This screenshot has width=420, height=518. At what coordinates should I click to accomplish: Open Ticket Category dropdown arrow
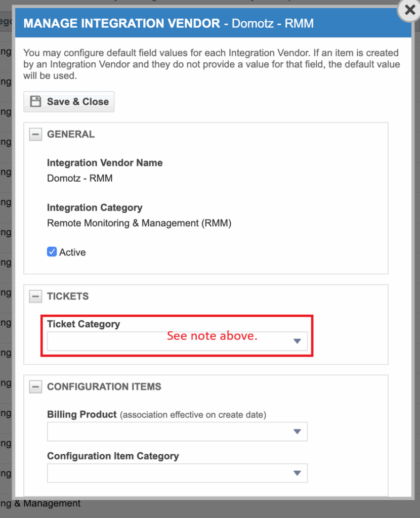pyautogui.click(x=297, y=341)
